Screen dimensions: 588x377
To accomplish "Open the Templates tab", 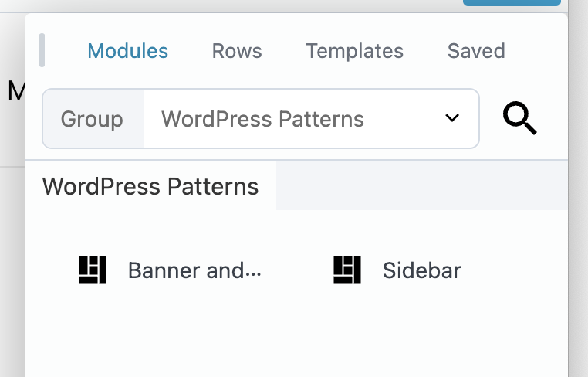I will point(355,51).
